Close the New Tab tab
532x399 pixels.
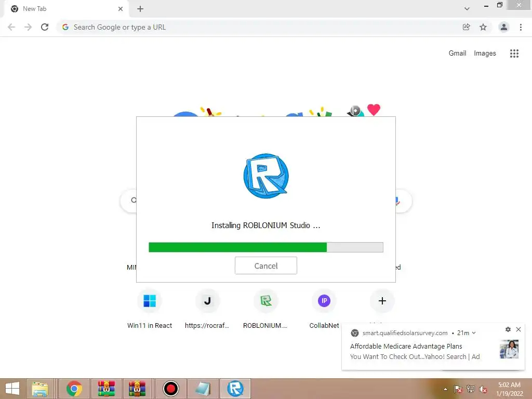121,9
